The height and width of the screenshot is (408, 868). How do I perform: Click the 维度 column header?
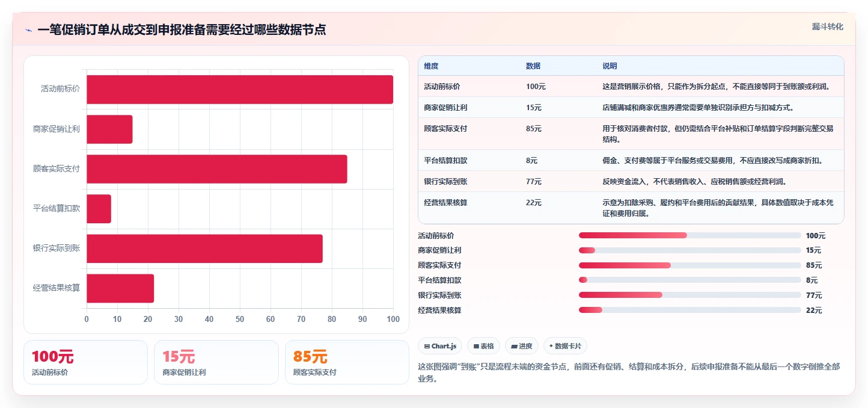click(x=431, y=66)
